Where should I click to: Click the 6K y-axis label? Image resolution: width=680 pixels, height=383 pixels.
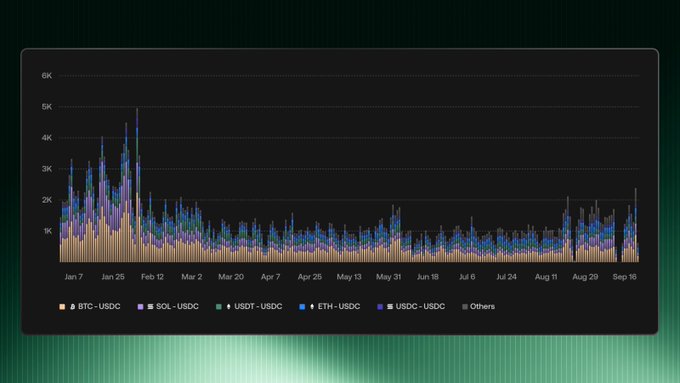point(47,75)
